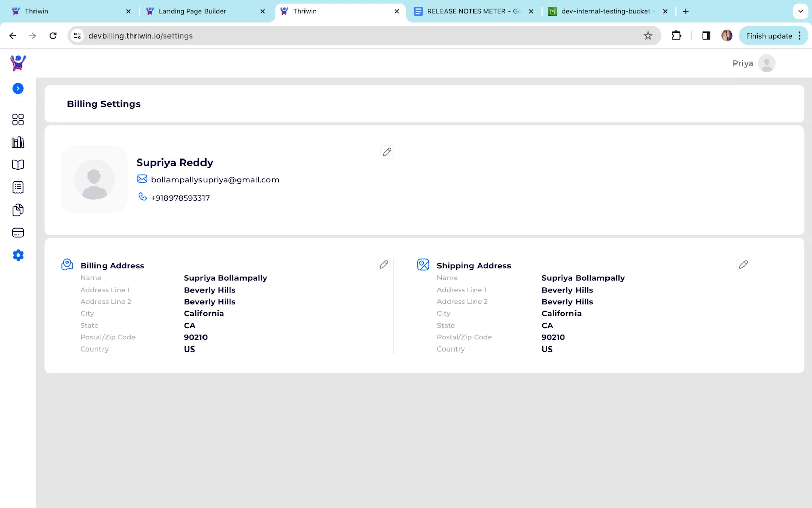Screen dimensions: 812x508
Task: Reload the current page
Action: coord(53,36)
